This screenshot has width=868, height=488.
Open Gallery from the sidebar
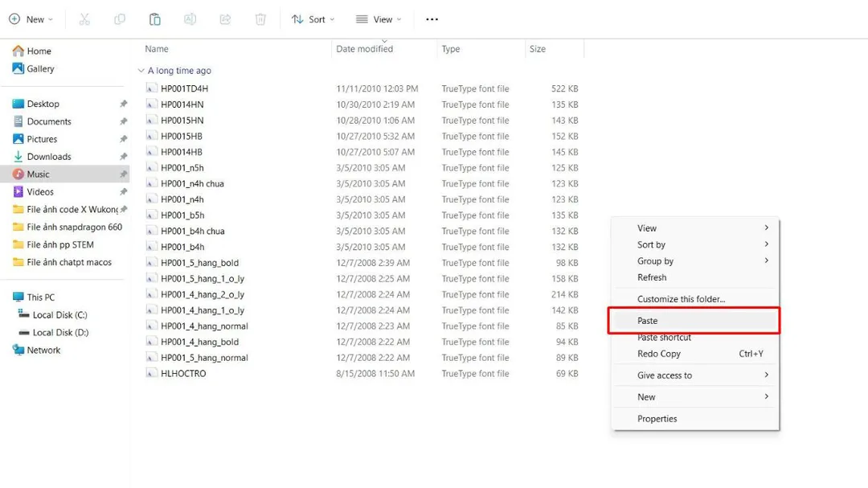(36, 68)
